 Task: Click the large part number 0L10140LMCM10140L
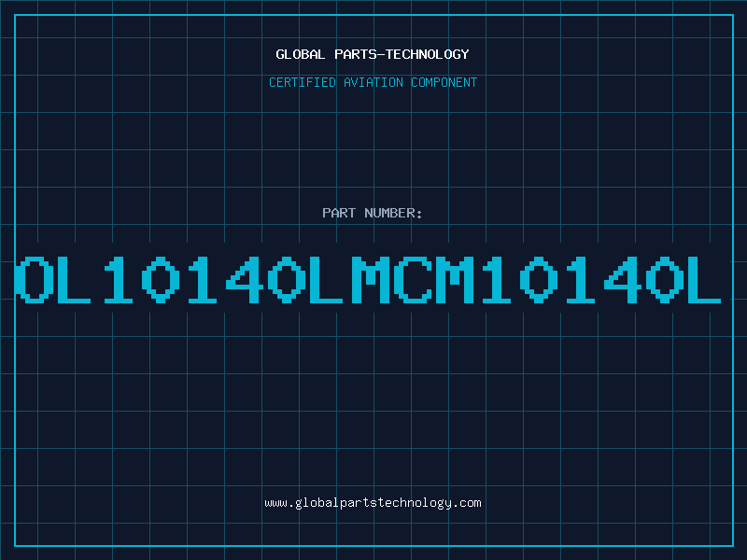click(x=368, y=279)
